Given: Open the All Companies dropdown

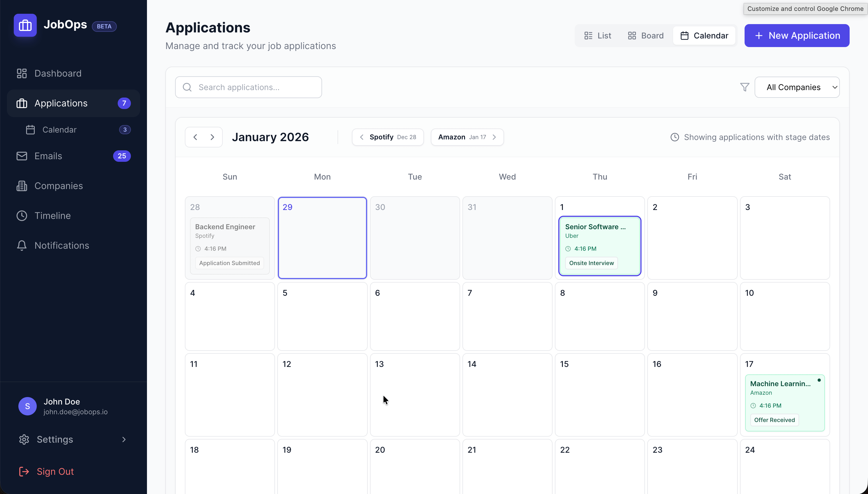Looking at the screenshot, I should [x=797, y=87].
